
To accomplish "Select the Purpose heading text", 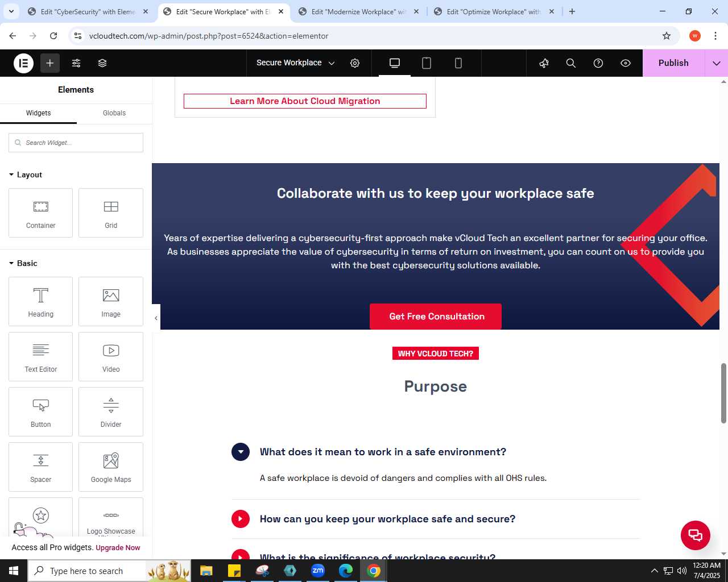I will pos(436,386).
